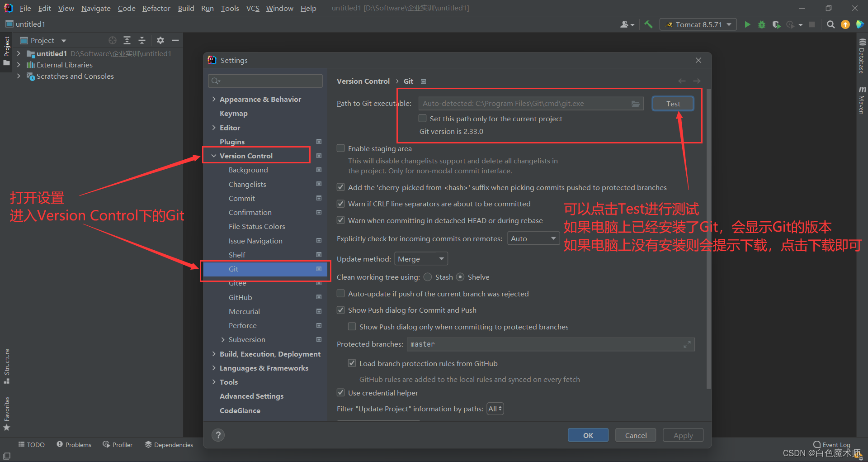The image size is (868, 462).
Task: Confirm settings with OK button
Action: click(x=588, y=435)
